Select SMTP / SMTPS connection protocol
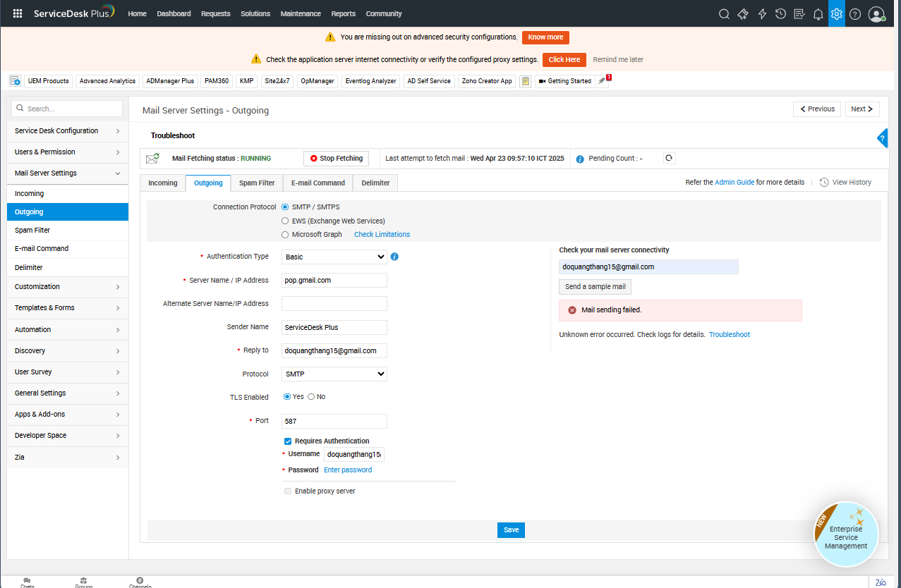 point(285,207)
